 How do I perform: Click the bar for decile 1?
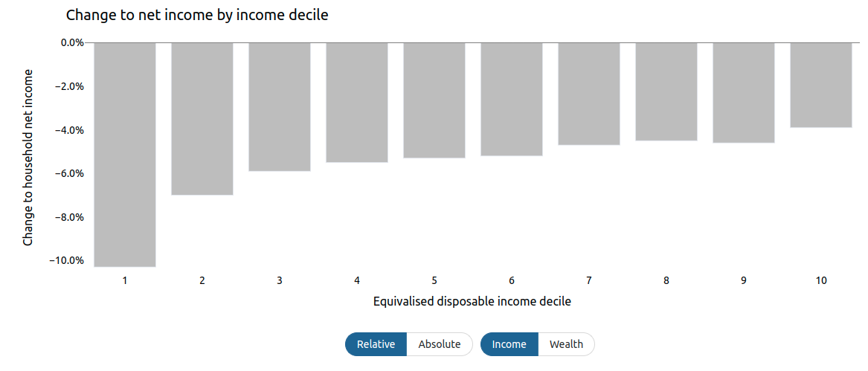click(x=125, y=155)
